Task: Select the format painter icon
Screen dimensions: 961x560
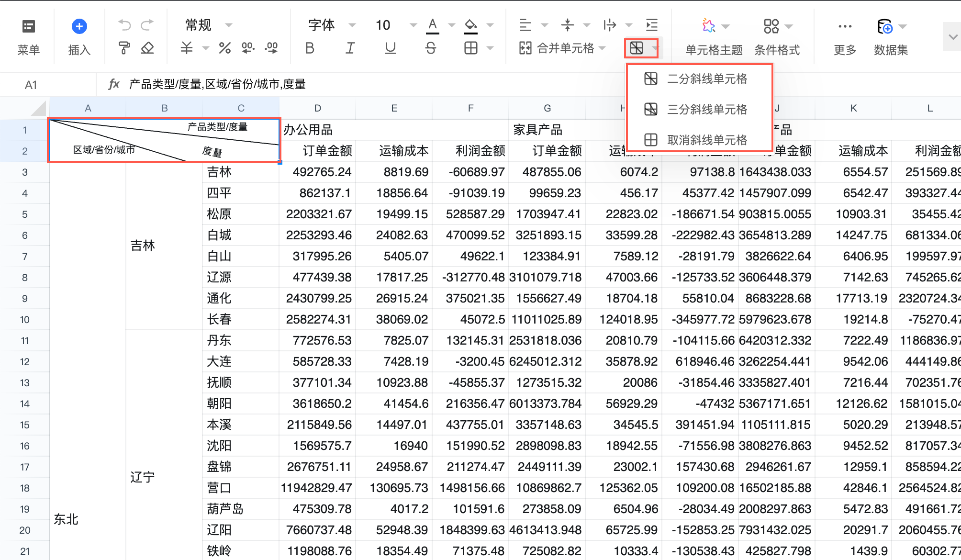Action: [x=124, y=48]
